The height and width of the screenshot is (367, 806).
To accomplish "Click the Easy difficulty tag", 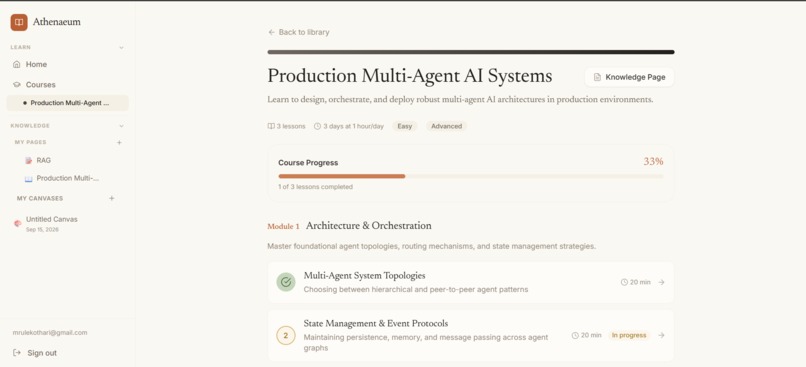I will point(405,126).
